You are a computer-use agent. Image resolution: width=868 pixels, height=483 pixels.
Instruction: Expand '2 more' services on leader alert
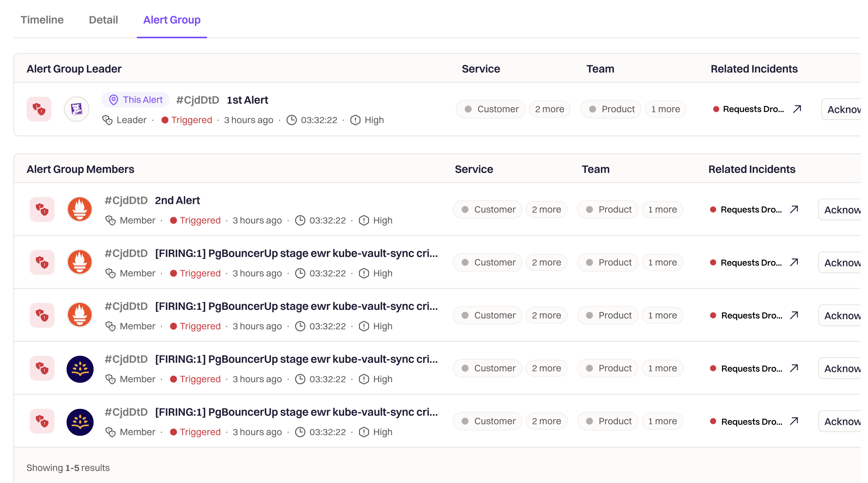click(x=549, y=109)
